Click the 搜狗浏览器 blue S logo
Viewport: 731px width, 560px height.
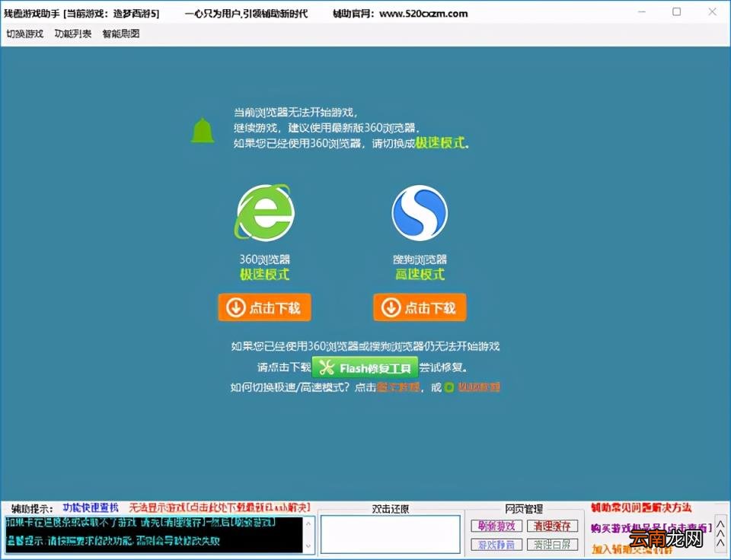tap(420, 212)
